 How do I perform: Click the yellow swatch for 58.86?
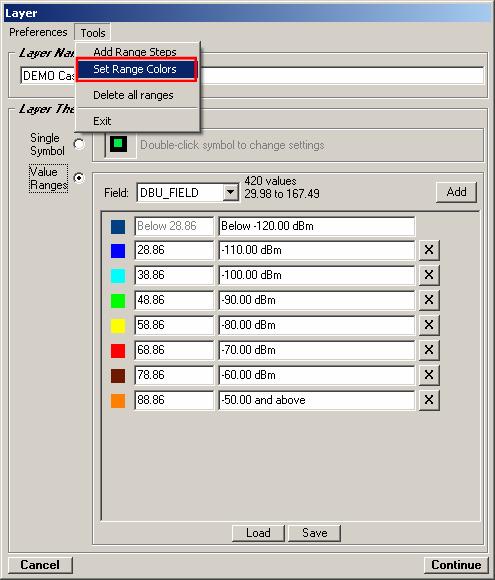click(x=118, y=326)
